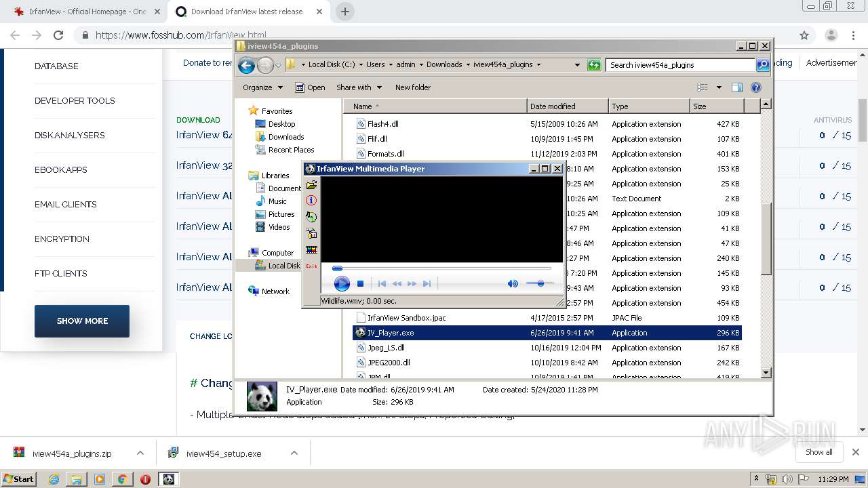Image resolution: width=868 pixels, height=488 pixels.
Task: Click the music CD icon in player sidebar
Action: pyautogui.click(x=311, y=217)
